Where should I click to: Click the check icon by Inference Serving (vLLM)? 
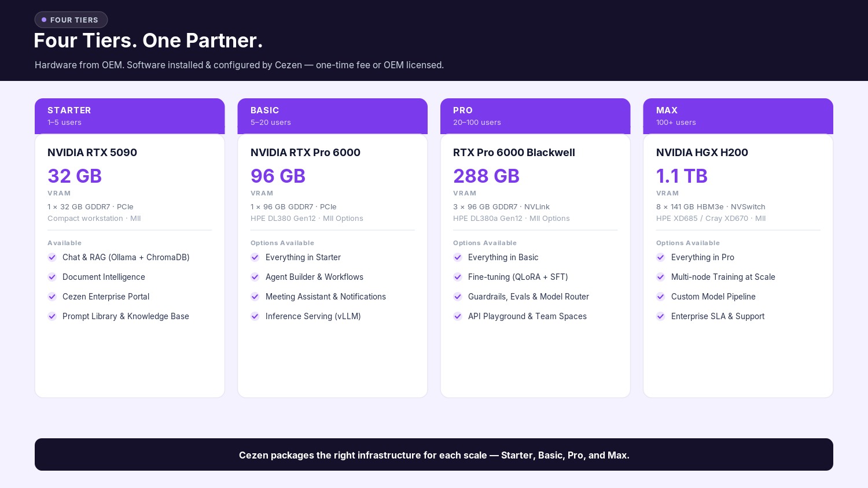click(255, 316)
